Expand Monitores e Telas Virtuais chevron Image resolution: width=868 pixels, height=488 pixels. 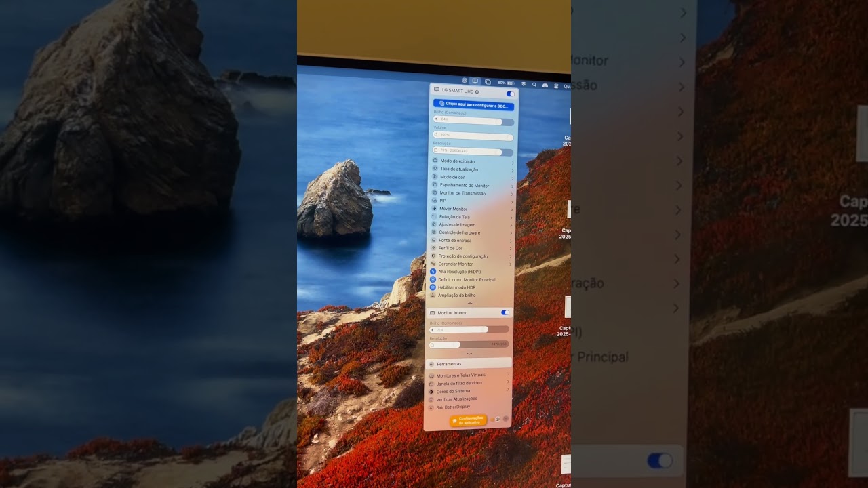tap(509, 373)
